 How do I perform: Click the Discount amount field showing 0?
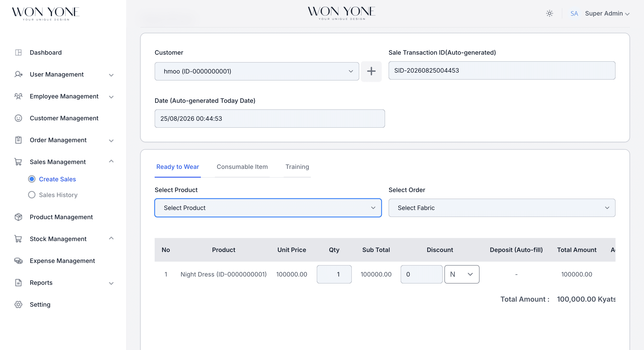pos(421,274)
